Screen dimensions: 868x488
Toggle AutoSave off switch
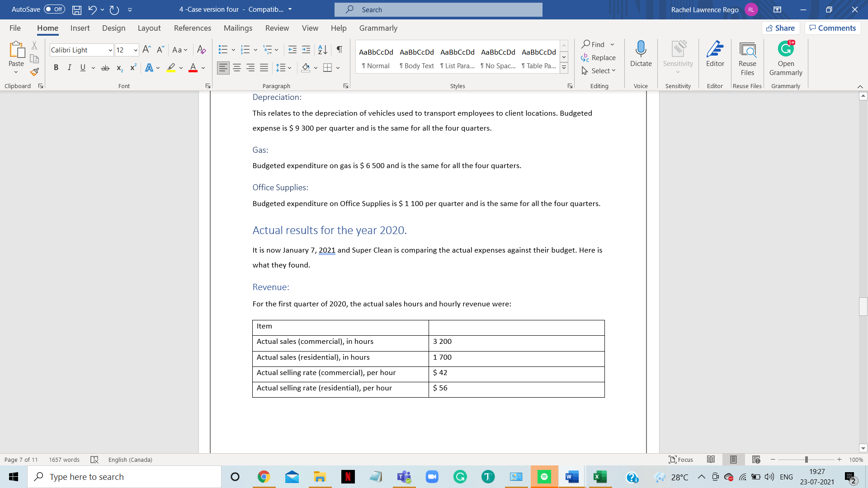tap(54, 9)
